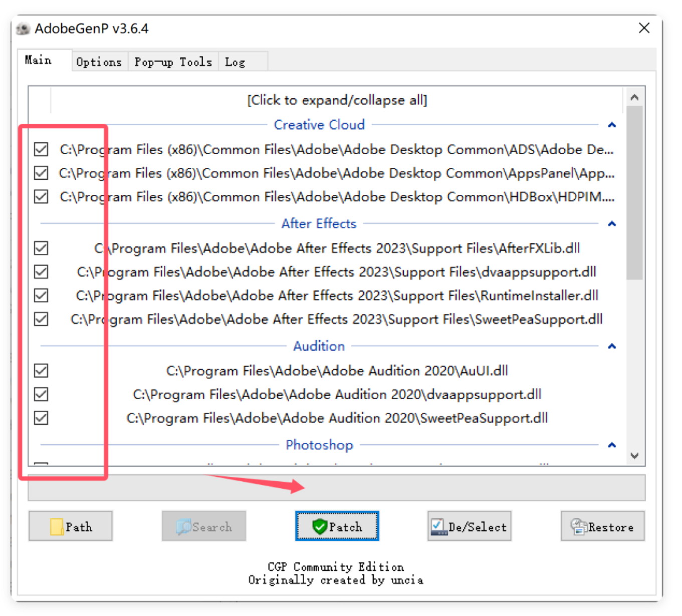
Task: Select the RuntimeInstaller.dll path row
Action: [x=337, y=295]
